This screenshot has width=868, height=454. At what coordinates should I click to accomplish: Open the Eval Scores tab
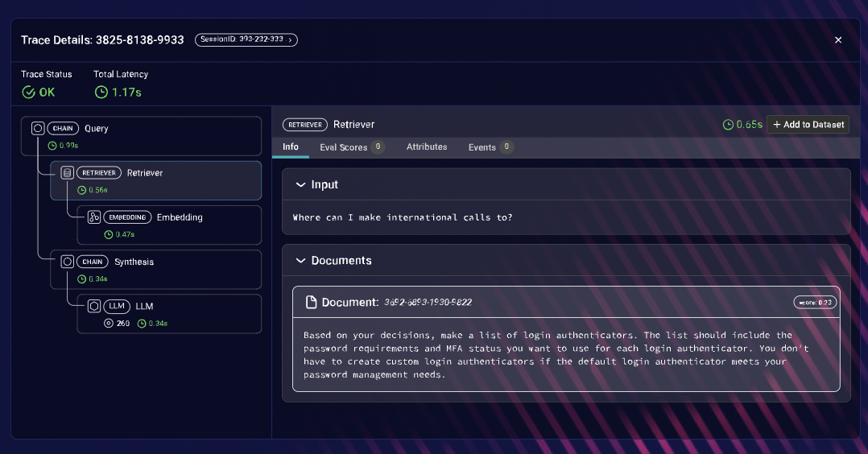click(352, 147)
